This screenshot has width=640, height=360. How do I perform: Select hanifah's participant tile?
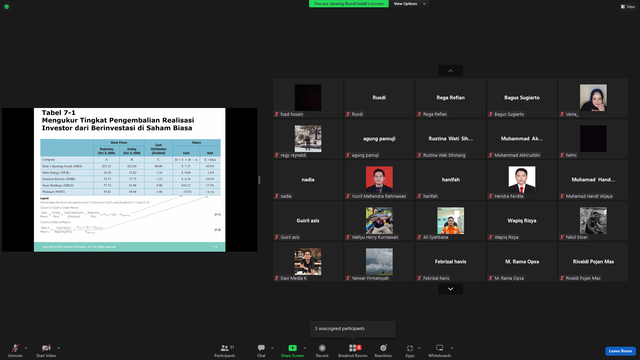pos(451,180)
